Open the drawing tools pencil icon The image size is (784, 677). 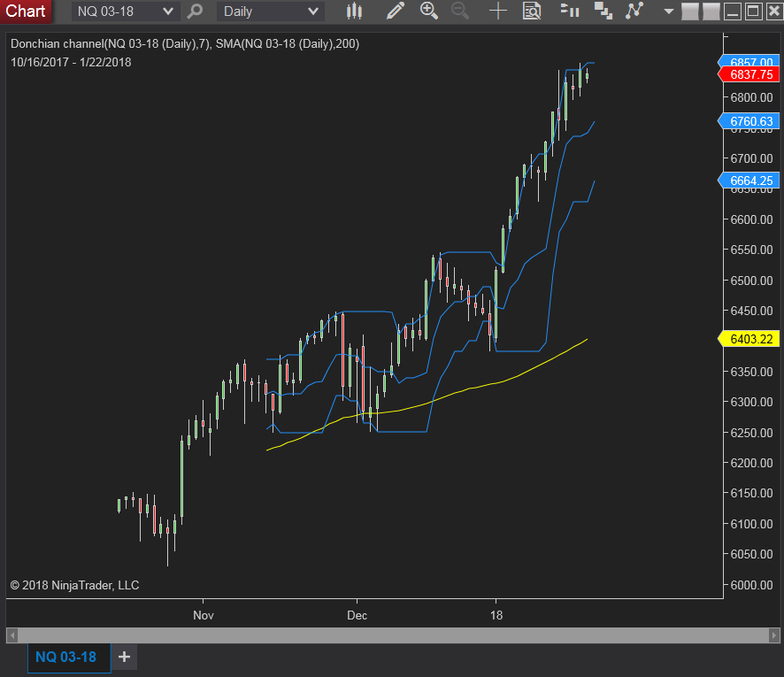395,11
